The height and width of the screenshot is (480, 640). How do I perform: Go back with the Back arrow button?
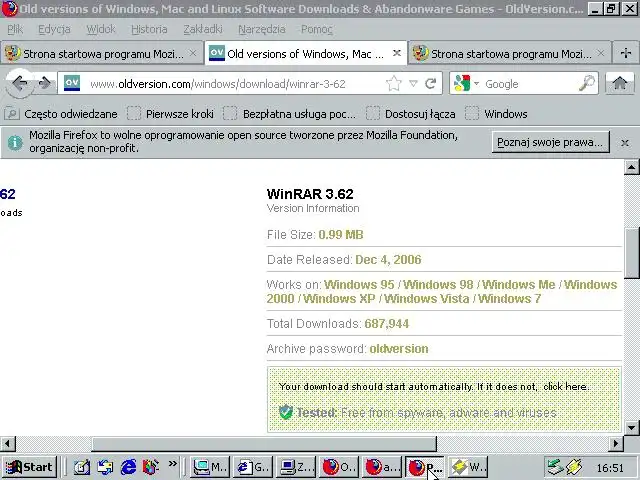(x=19, y=84)
